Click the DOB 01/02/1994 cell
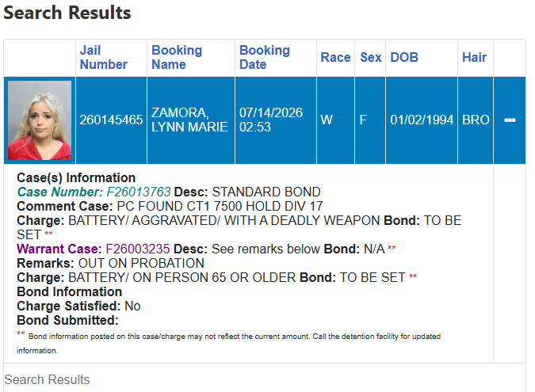This screenshot has height=392, width=535. click(422, 120)
